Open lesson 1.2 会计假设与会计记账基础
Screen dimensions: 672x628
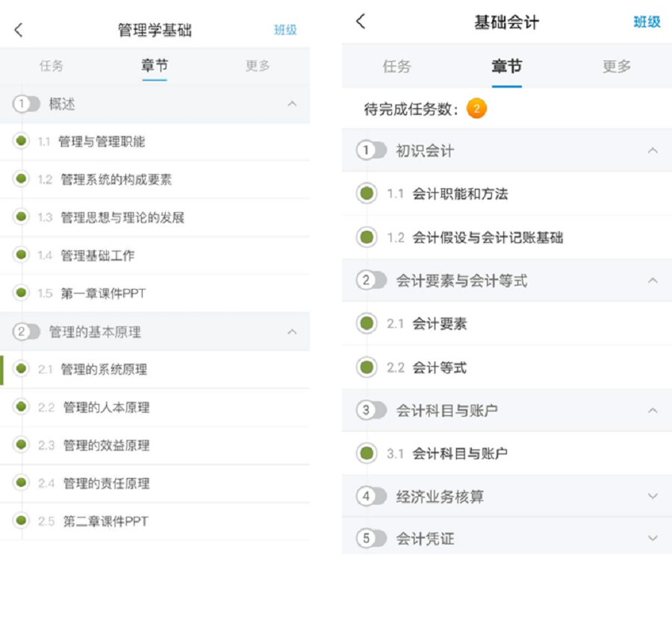click(x=488, y=237)
